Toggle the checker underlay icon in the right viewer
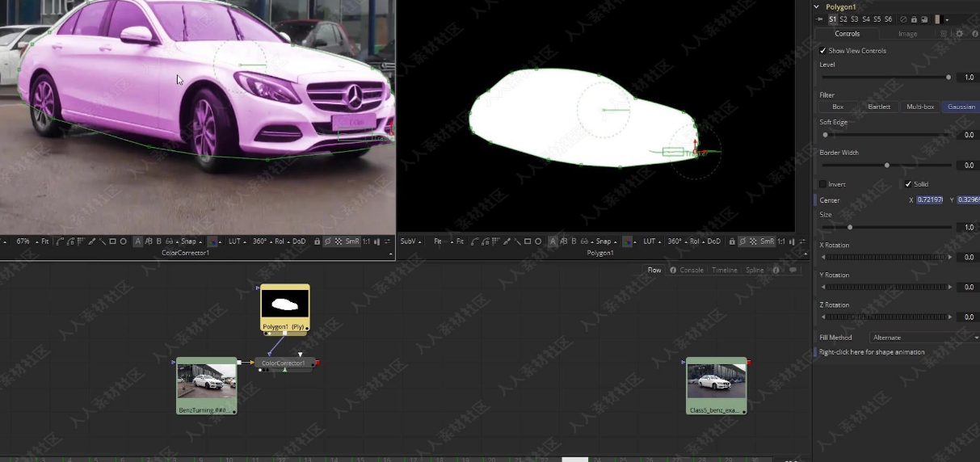980x462 pixels. click(x=753, y=241)
